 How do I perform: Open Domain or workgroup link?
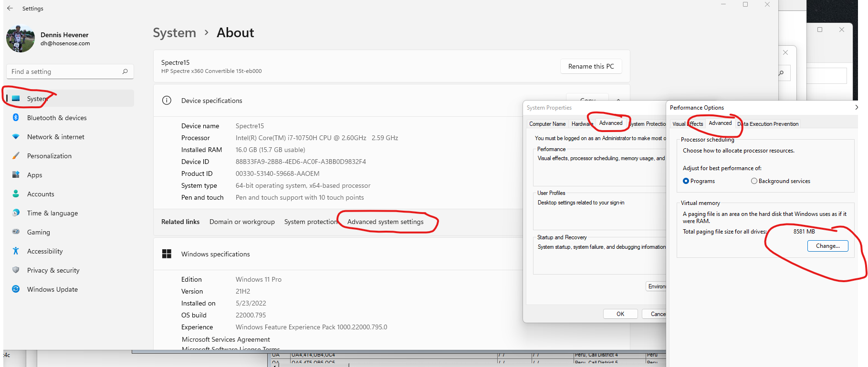tap(242, 222)
